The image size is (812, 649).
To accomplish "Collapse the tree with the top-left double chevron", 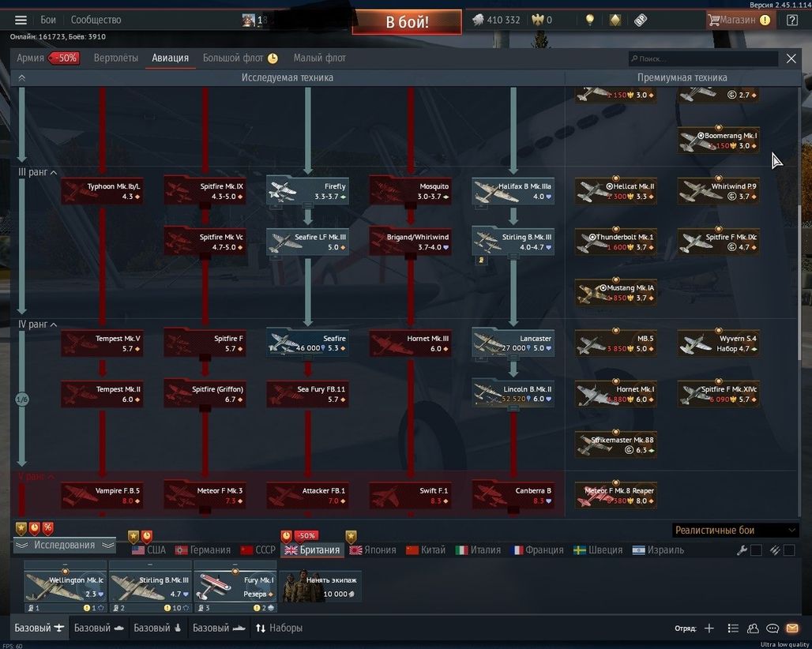I will point(22,77).
